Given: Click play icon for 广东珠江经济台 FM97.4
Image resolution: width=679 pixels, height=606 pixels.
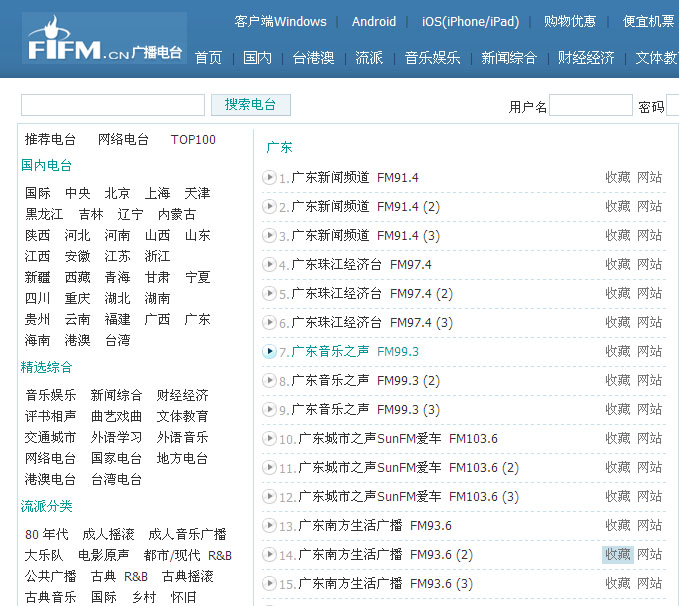Looking at the screenshot, I should pyautogui.click(x=269, y=265).
